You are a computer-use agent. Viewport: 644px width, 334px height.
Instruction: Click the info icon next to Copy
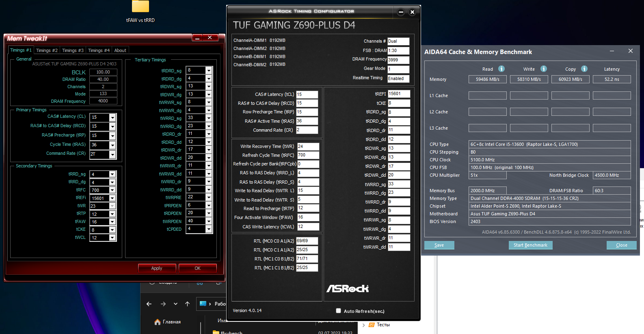[x=584, y=69]
